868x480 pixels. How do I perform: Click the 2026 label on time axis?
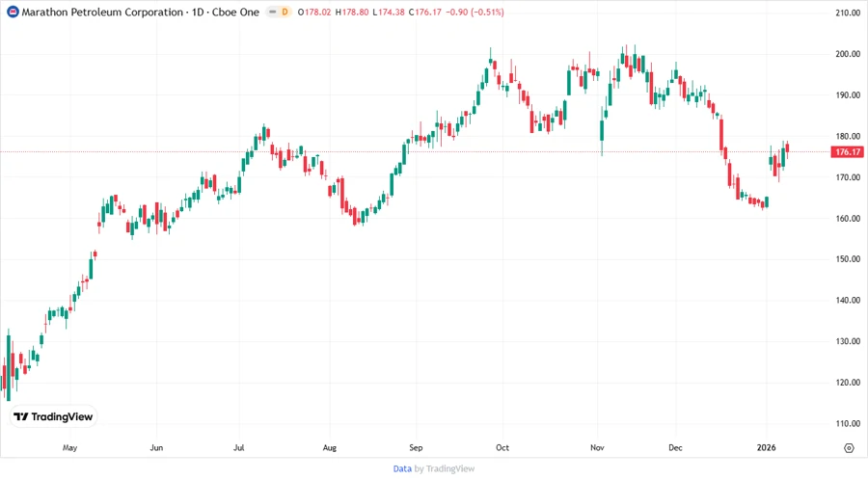tap(766, 448)
